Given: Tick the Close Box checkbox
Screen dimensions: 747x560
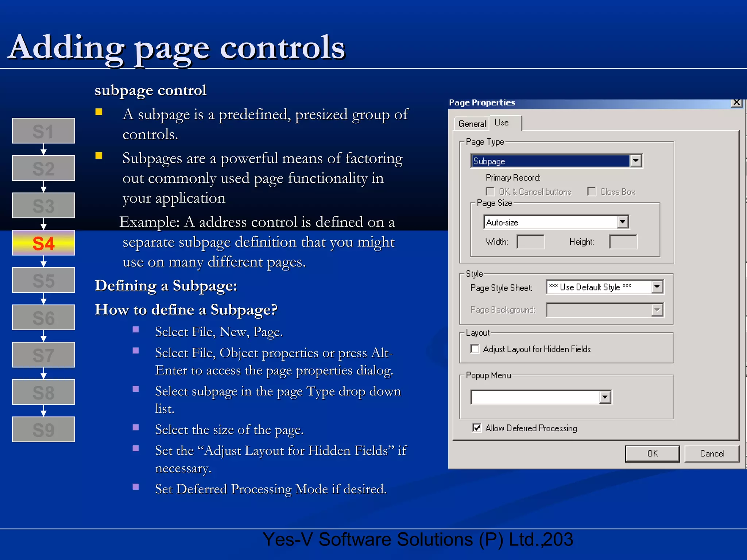Looking at the screenshot, I should tap(591, 192).
